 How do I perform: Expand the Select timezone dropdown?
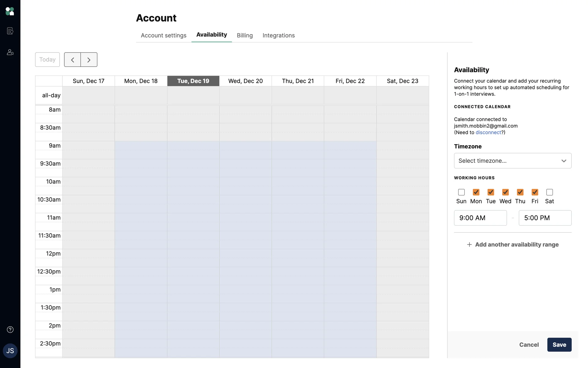tap(512, 161)
